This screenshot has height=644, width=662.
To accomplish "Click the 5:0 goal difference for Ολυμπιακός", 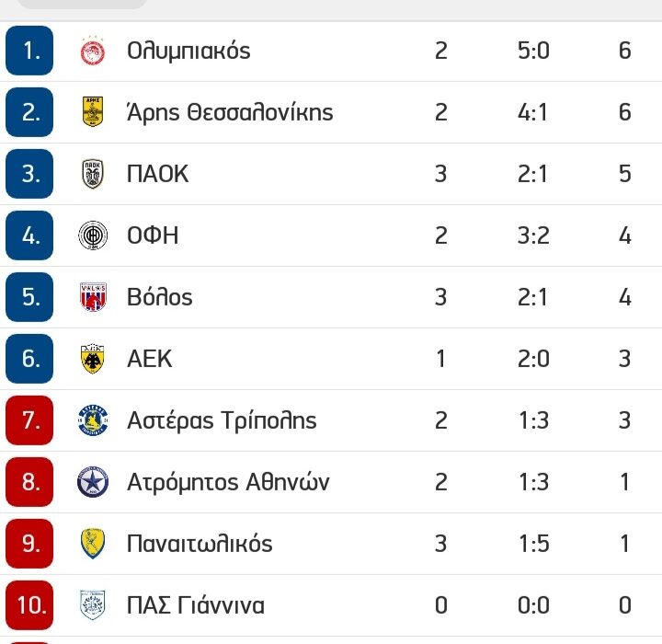I will pyautogui.click(x=533, y=51).
